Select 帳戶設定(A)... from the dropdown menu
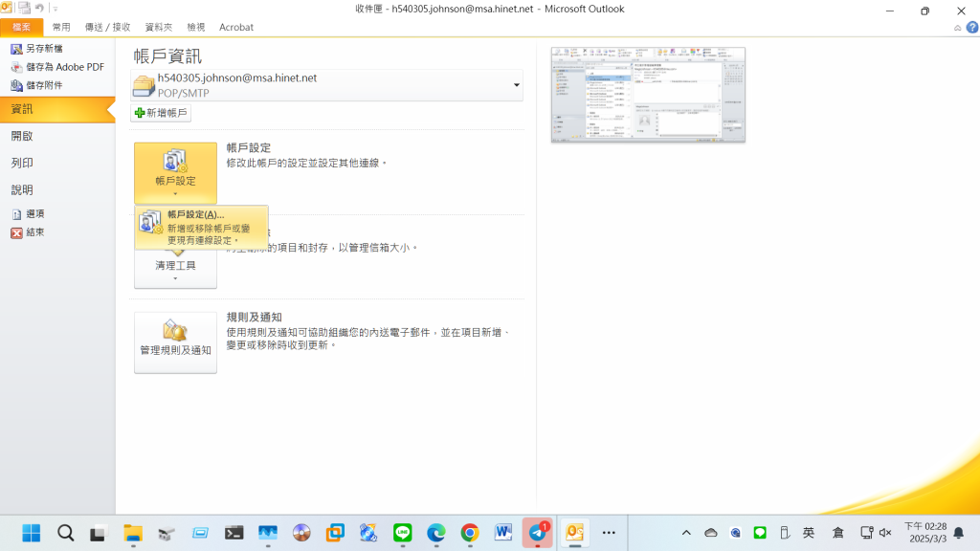 [x=195, y=215]
